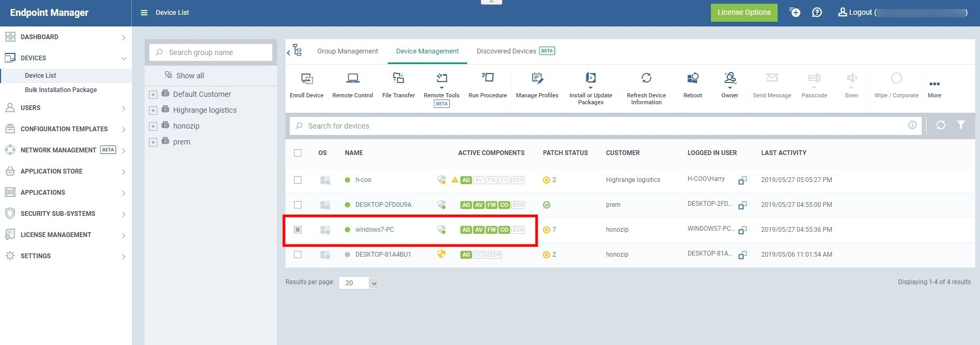
Task: Click Show all groups
Action: click(190, 76)
